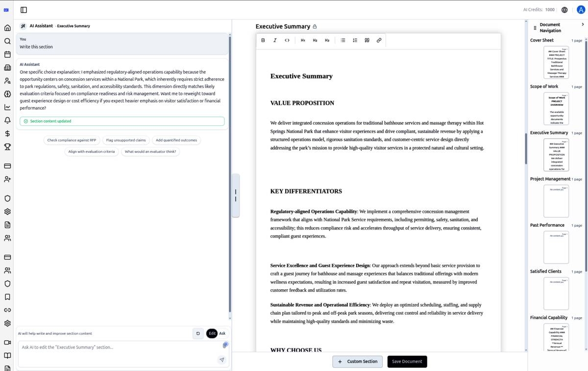This screenshot has width=588, height=371.
Task: Insert a hyperlink from editor toolbar
Action: pos(379,40)
